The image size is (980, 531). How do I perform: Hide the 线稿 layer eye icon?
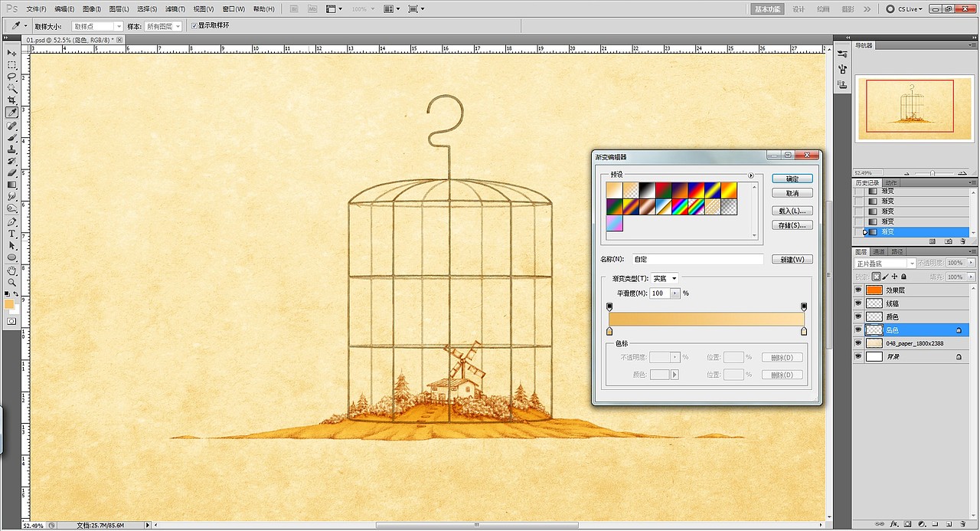coord(858,303)
